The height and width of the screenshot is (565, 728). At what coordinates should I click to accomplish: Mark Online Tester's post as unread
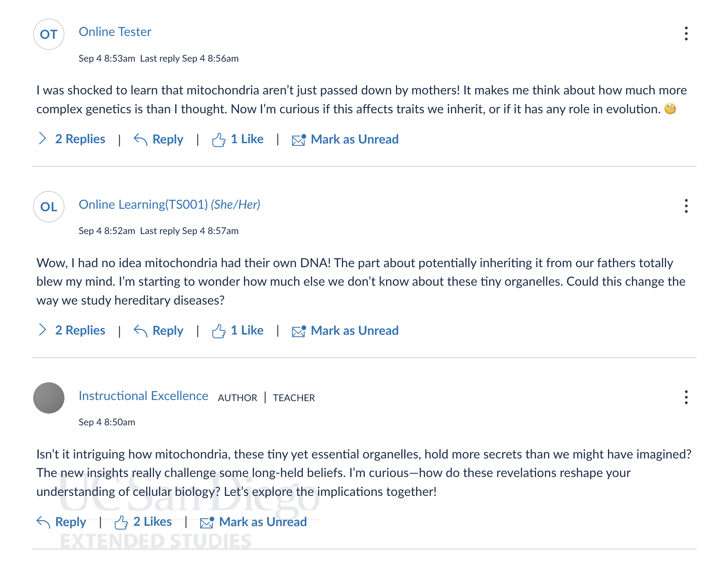(345, 139)
